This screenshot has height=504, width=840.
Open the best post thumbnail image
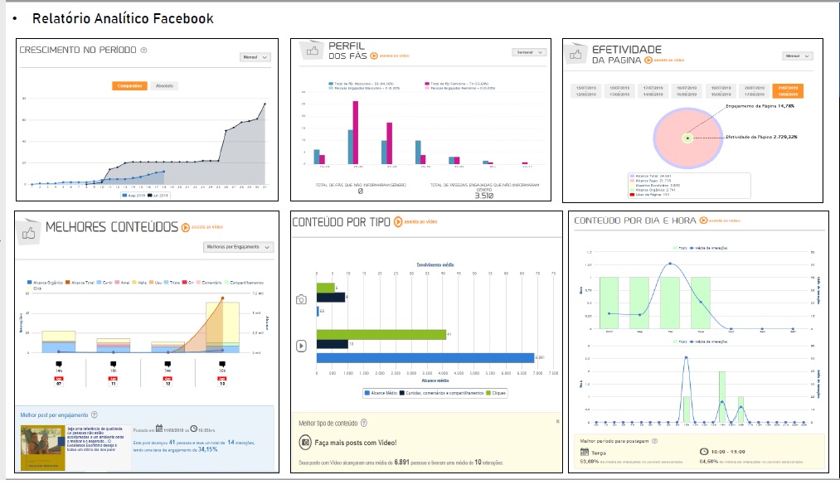point(42,448)
